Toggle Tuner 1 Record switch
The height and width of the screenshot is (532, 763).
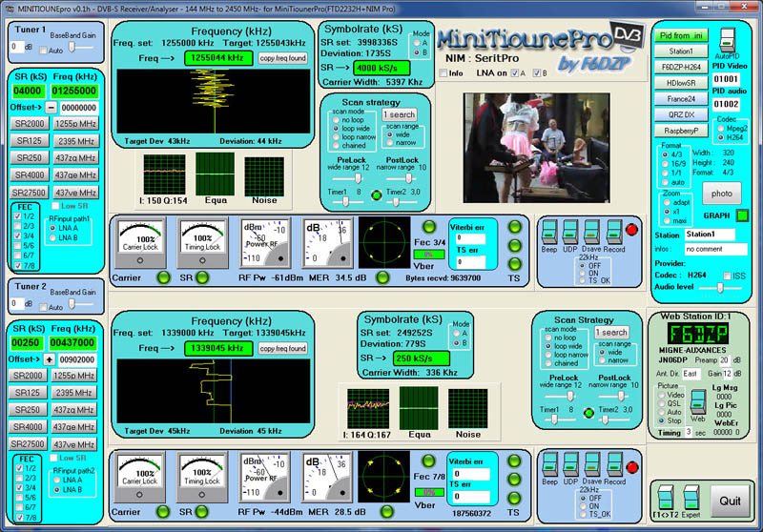click(x=614, y=233)
